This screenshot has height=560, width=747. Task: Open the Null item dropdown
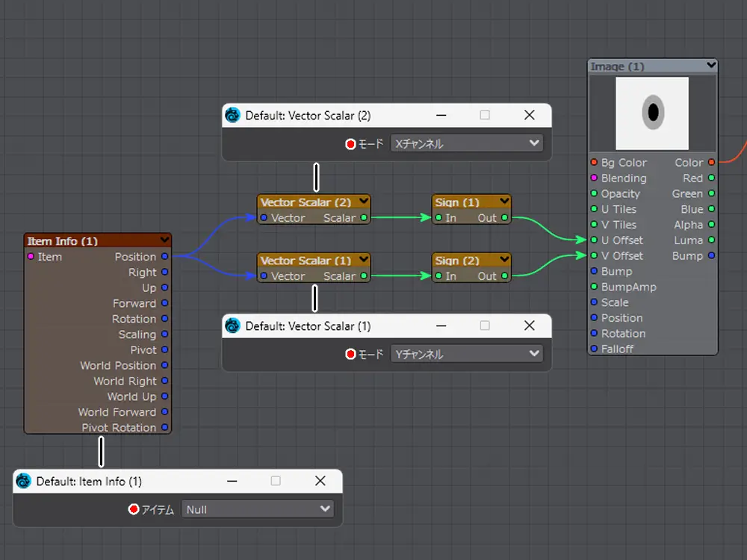[257, 509]
